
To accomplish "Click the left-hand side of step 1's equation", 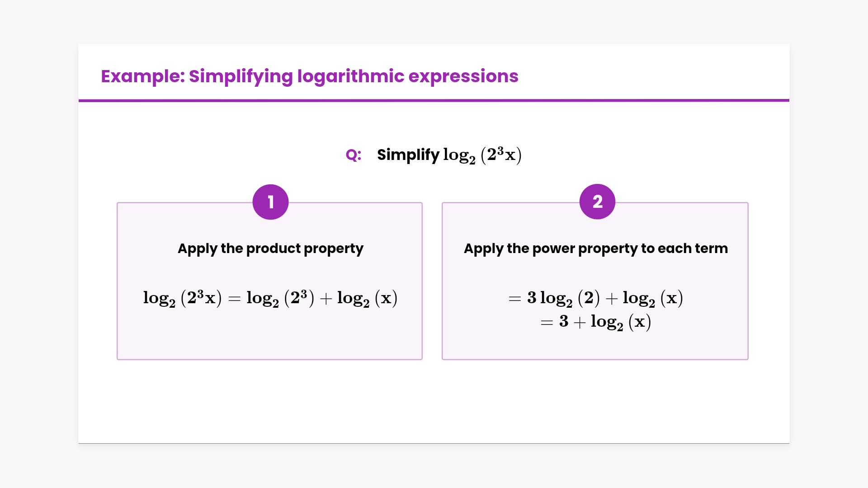I will 182,298.
